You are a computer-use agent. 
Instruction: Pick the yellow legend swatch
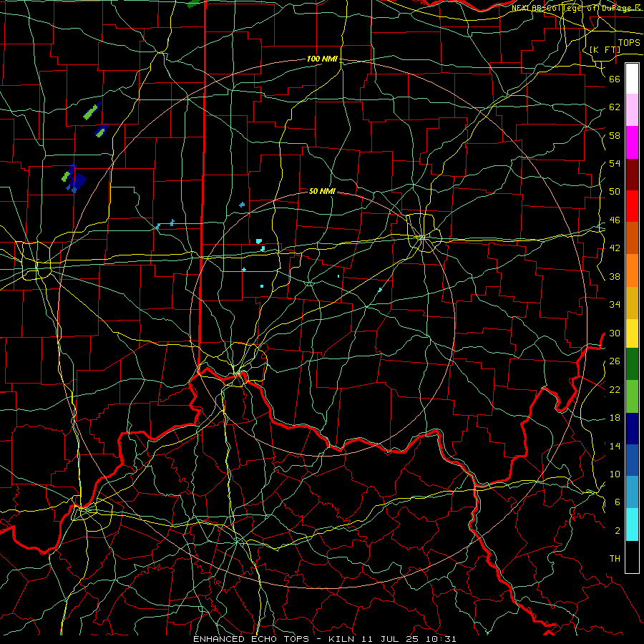(632, 333)
